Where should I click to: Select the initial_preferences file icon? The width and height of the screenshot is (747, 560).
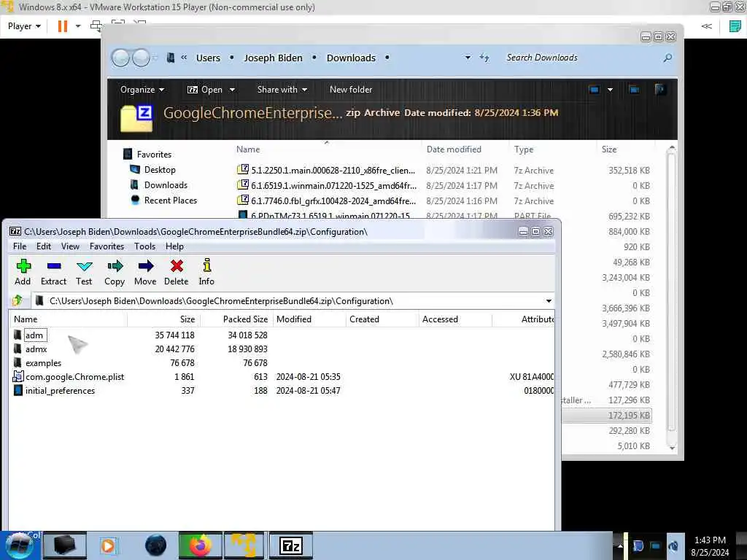pos(18,390)
